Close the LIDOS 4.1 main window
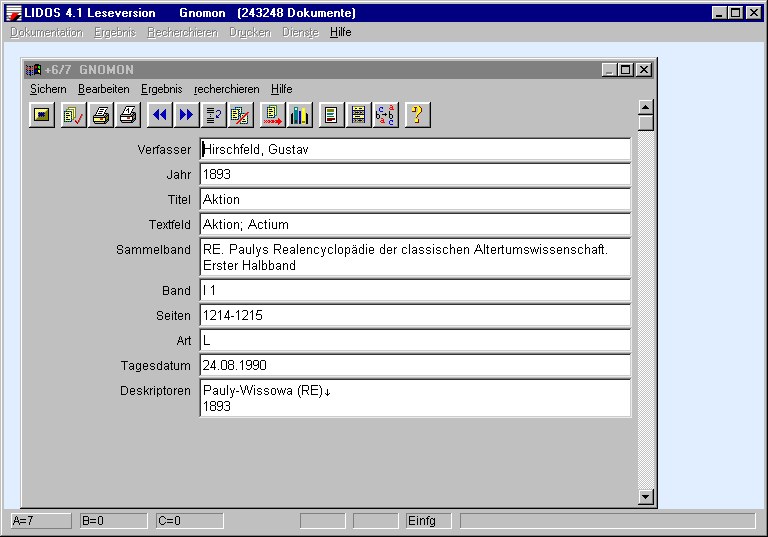 [754, 13]
